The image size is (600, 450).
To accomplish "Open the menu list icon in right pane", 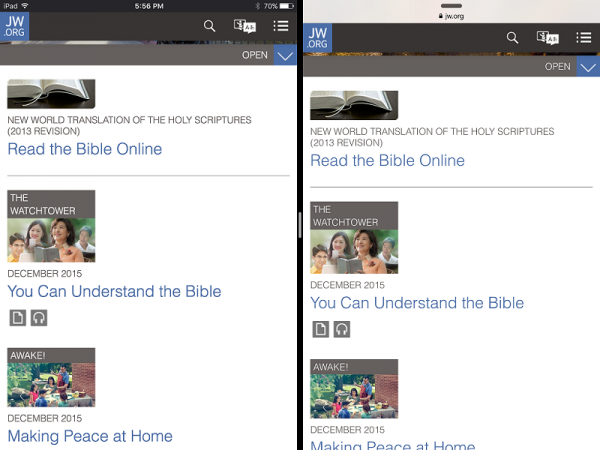I will 584,38.
